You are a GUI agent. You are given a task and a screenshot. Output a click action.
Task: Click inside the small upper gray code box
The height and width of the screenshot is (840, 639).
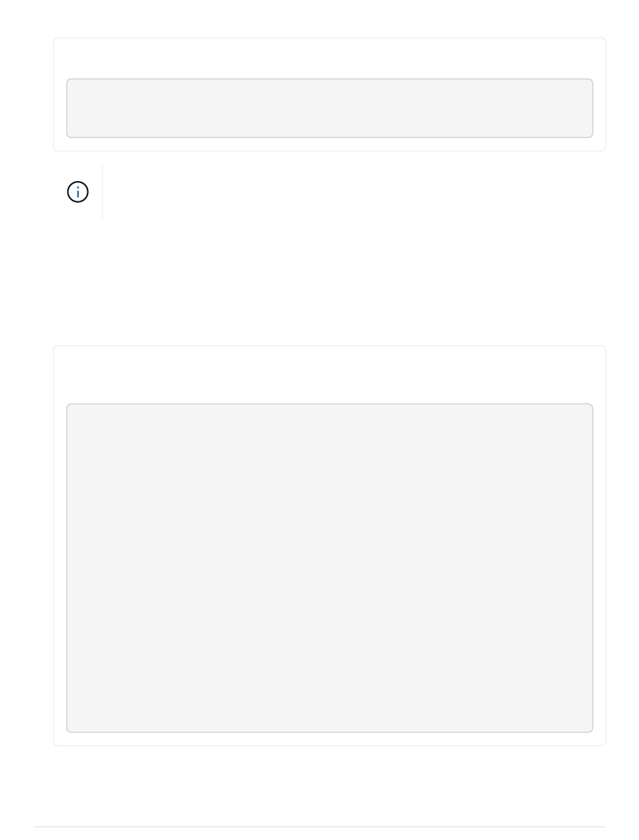coord(330,108)
